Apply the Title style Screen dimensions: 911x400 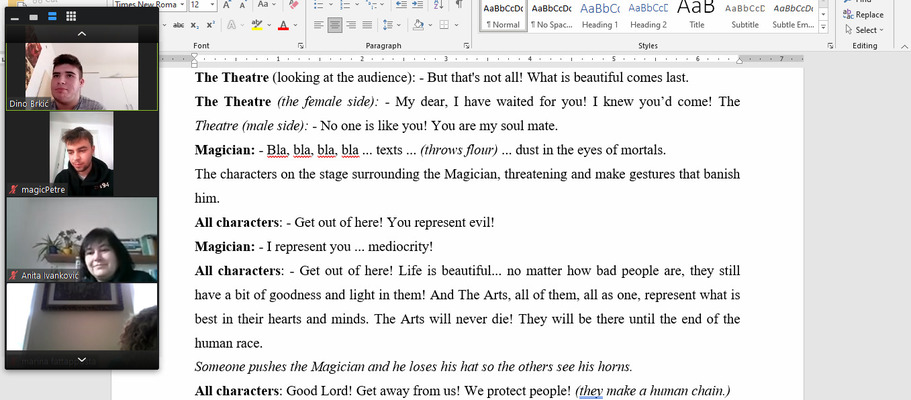coord(697,16)
